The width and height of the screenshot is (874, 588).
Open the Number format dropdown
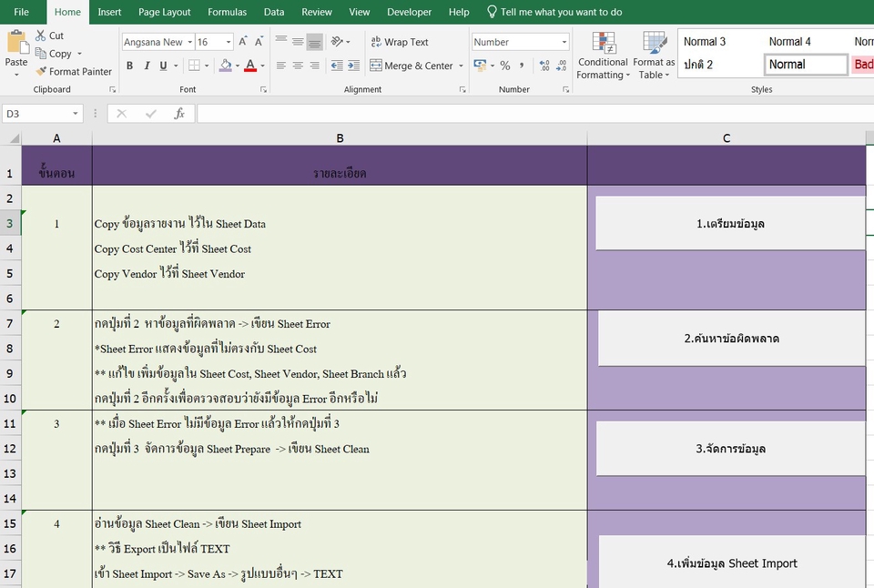click(x=564, y=42)
